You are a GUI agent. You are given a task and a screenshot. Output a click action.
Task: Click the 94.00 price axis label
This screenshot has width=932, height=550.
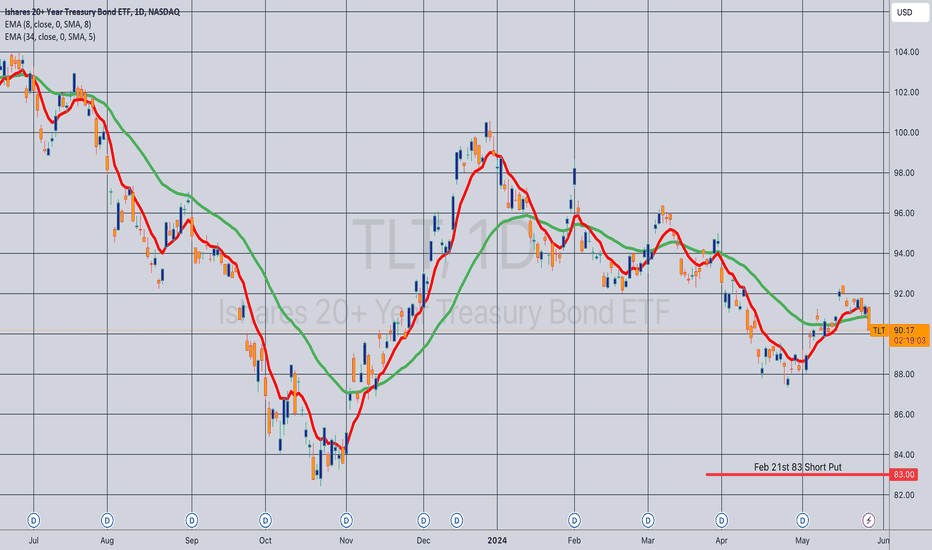click(906, 254)
